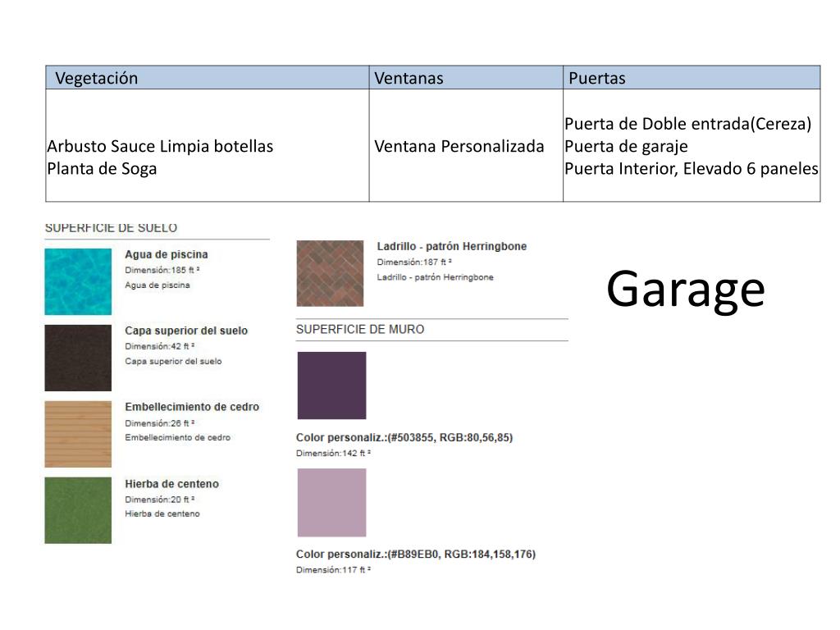The height and width of the screenshot is (630, 840).
Task: Click bold Embellecimiento de cedro title
Action: [192, 407]
